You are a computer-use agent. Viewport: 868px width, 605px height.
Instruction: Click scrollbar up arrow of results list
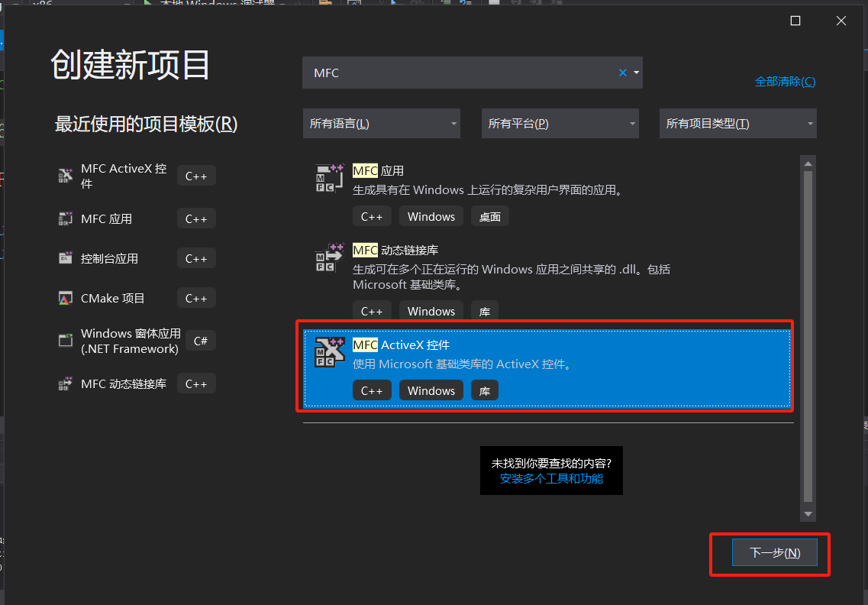coord(808,163)
